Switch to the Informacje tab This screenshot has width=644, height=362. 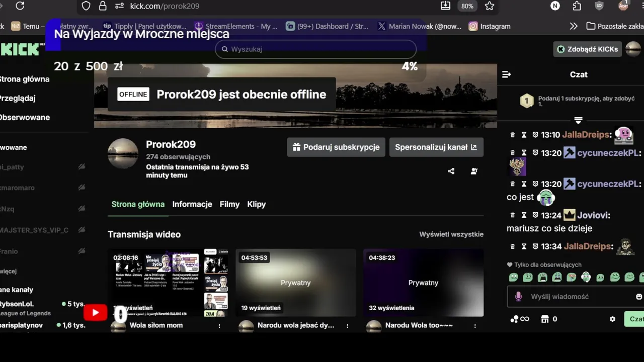[192, 204]
